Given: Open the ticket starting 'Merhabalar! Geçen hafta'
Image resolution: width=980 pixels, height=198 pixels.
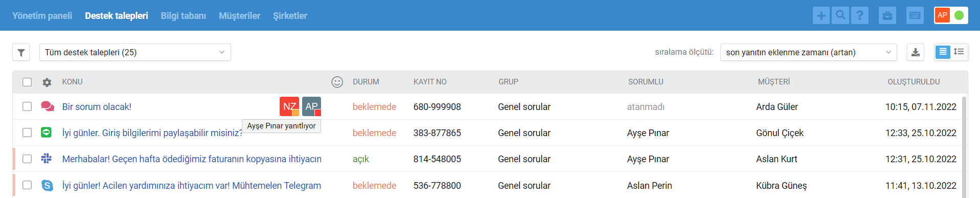Looking at the screenshot, I should coord(192,159).
